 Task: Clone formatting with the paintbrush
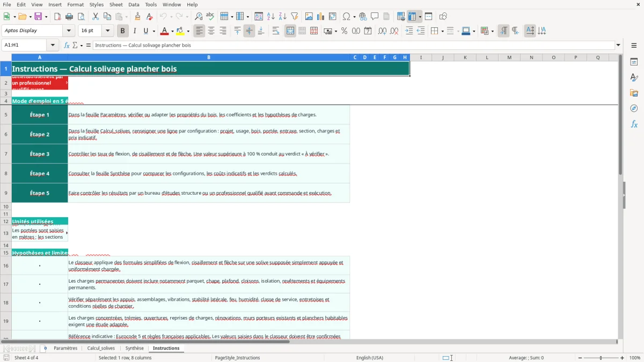[137, 17]
